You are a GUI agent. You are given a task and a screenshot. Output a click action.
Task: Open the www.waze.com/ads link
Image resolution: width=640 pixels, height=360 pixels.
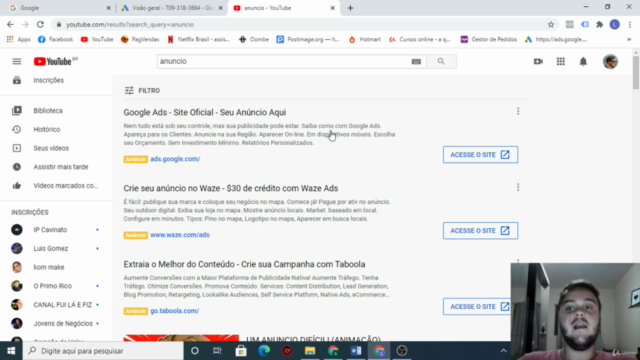pyautogui.click(x=180, y=235)
